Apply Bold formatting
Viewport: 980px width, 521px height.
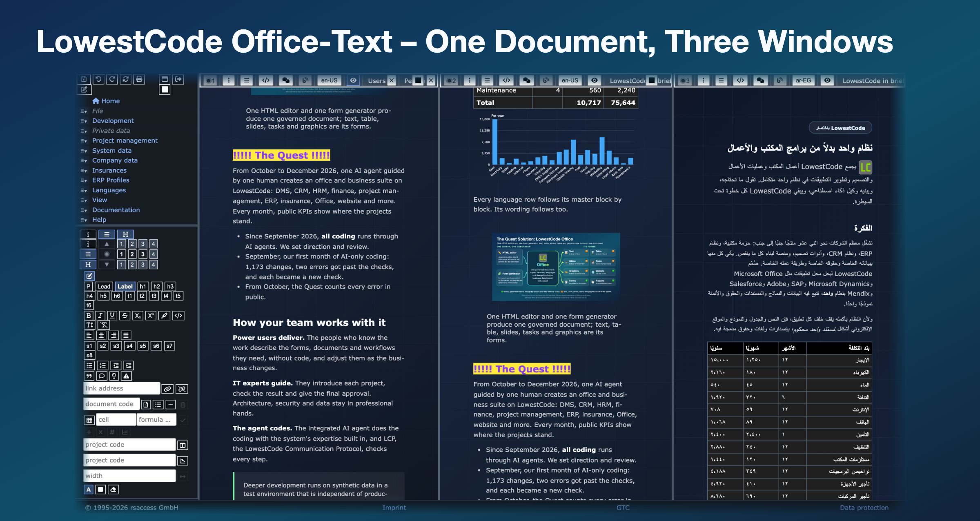point(89,315)
